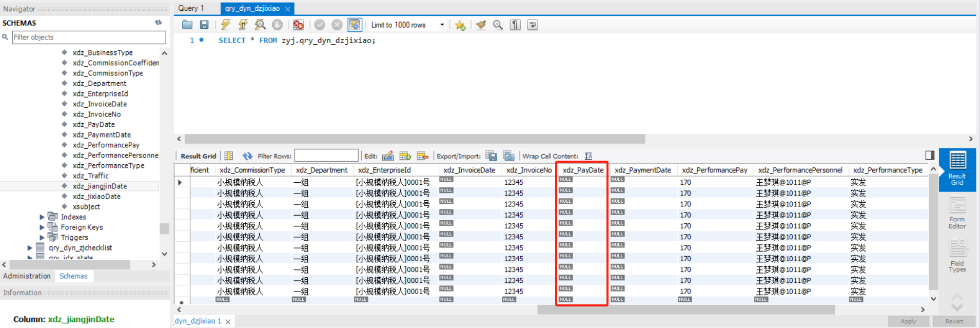Click the result grid horizontal scrollbar
The width and height of the screenshot is (980, 328).
(x=685, y=310)
